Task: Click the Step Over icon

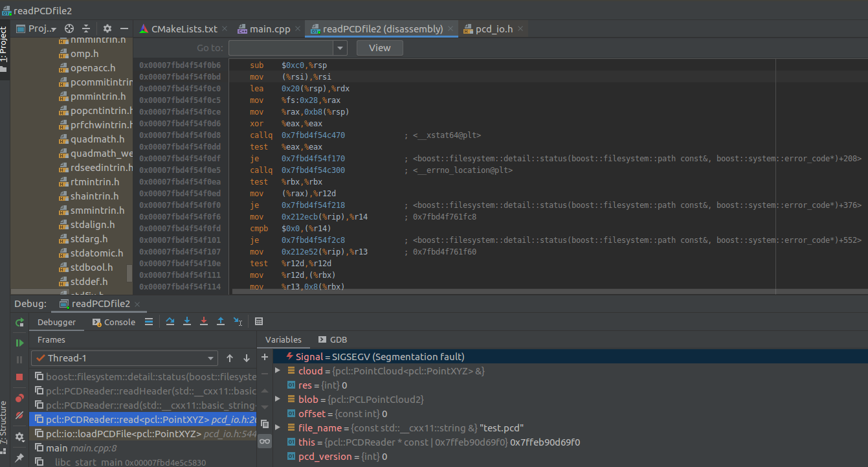Action: pyautogui.click(x=170, y=321)
